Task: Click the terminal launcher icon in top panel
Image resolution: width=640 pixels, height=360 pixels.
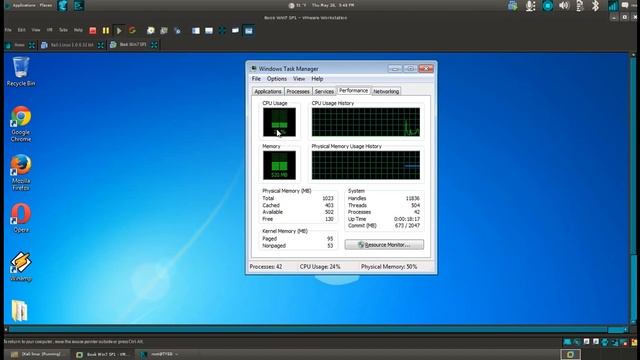Action: [79, 6]
